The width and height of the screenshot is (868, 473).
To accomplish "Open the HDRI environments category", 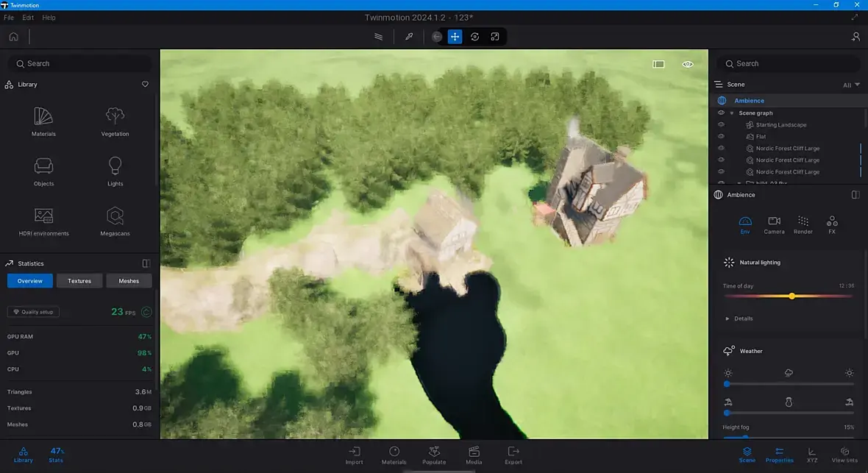I will 43,221.
